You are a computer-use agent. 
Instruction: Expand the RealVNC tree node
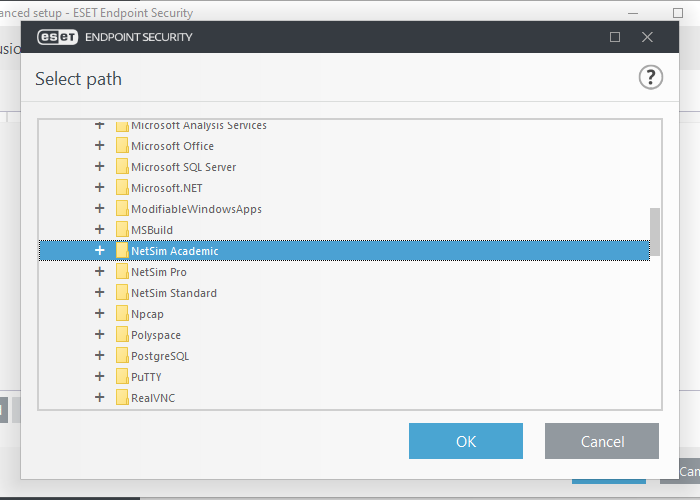pos(100,397)
